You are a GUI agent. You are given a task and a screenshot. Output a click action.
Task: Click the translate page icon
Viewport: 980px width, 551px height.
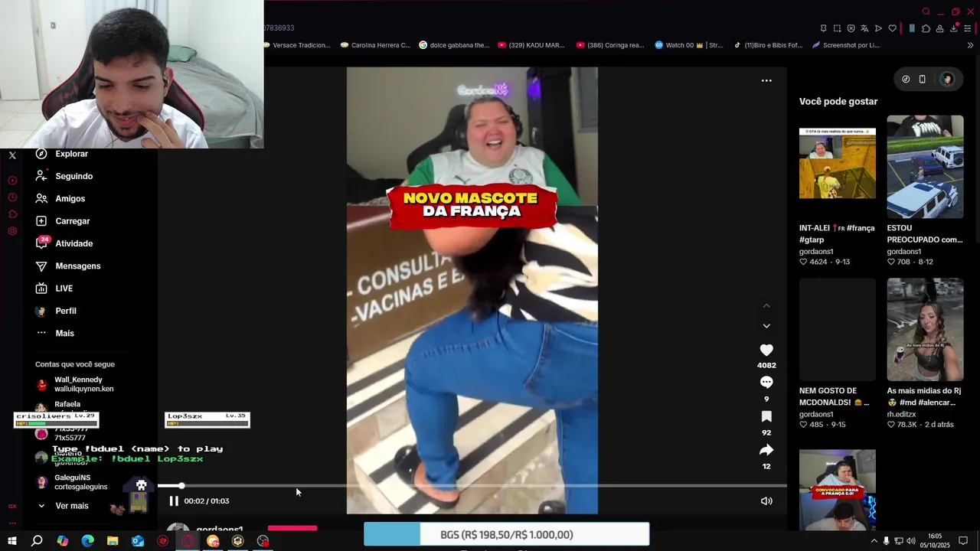click(x=864, y=28)
